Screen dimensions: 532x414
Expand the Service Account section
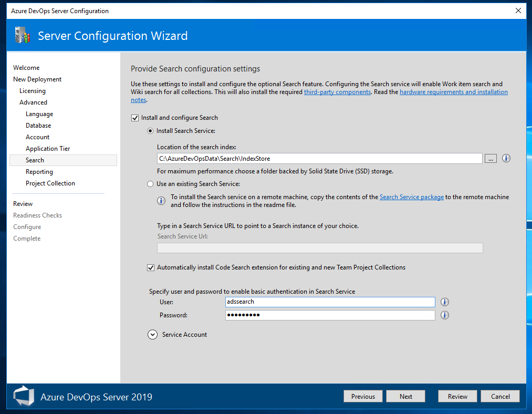152,335
